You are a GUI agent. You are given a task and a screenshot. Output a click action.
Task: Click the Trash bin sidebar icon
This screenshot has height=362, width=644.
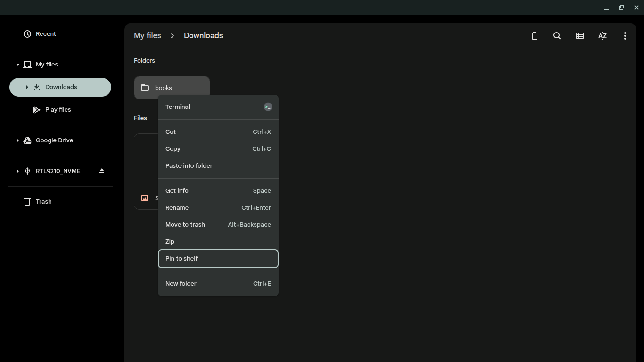click(x=27, y=202)
